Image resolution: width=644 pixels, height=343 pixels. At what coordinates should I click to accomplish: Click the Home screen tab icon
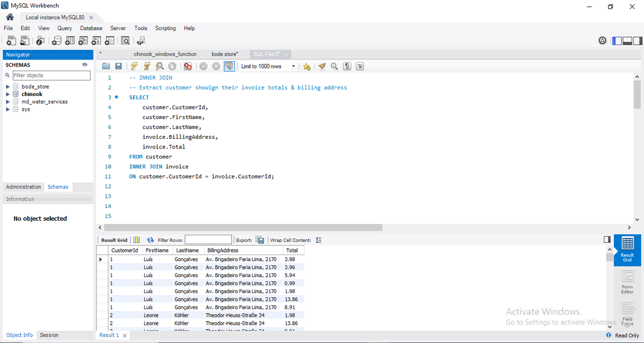(x=9, y=17)
